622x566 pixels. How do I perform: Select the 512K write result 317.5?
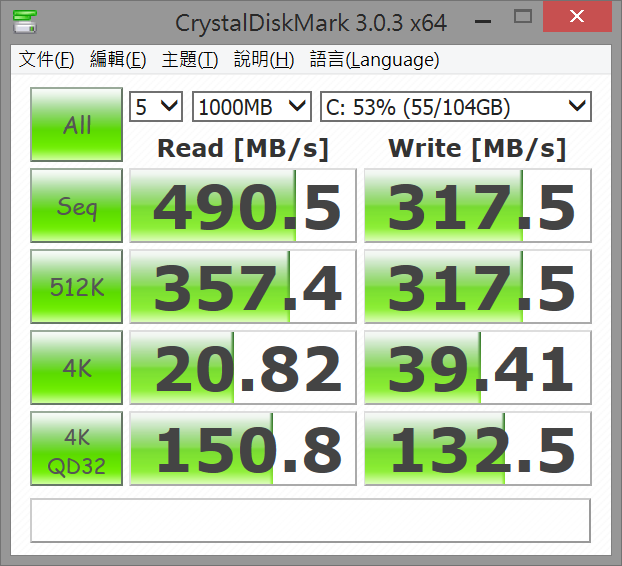[x=478, y=286]
